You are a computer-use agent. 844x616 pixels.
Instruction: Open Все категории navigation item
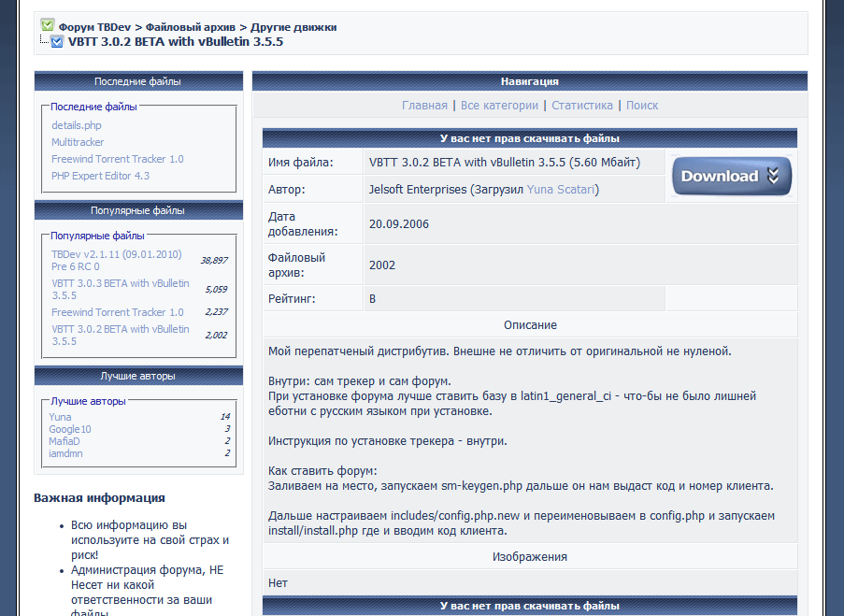tap(499, 106)
